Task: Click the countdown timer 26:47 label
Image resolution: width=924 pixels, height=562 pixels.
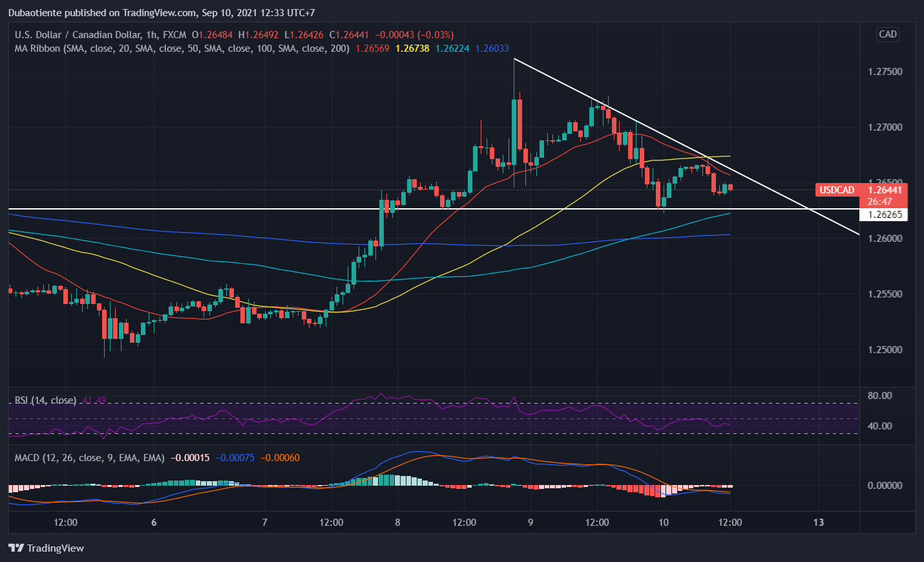Action: click(x=879, y=202)
